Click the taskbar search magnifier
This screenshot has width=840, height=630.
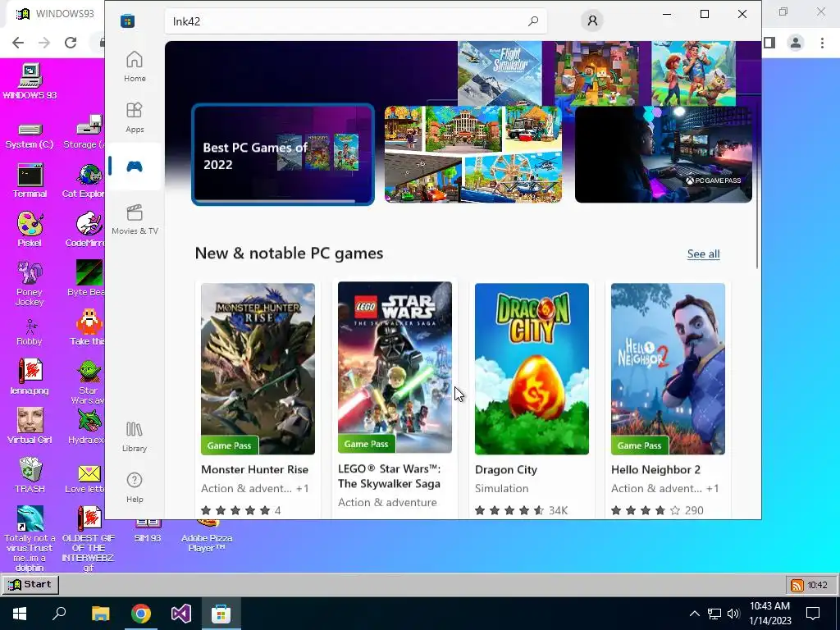coord(59,614)
